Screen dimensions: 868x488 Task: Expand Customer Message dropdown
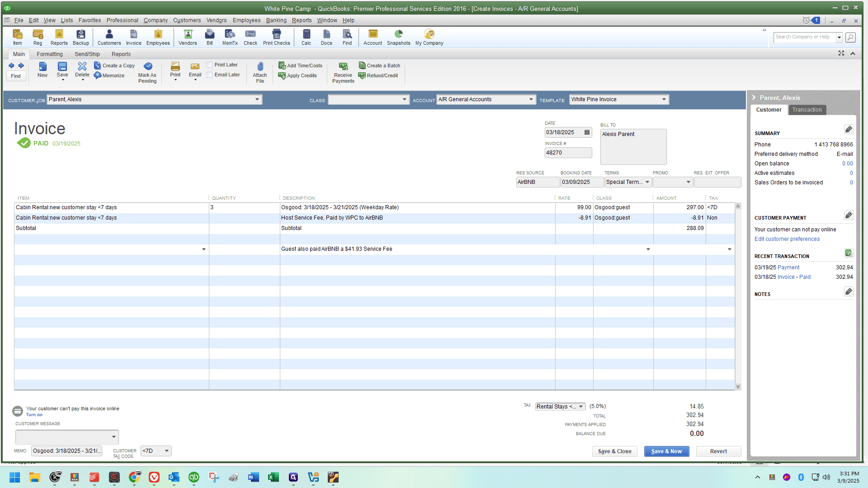[x=114, y=437]
